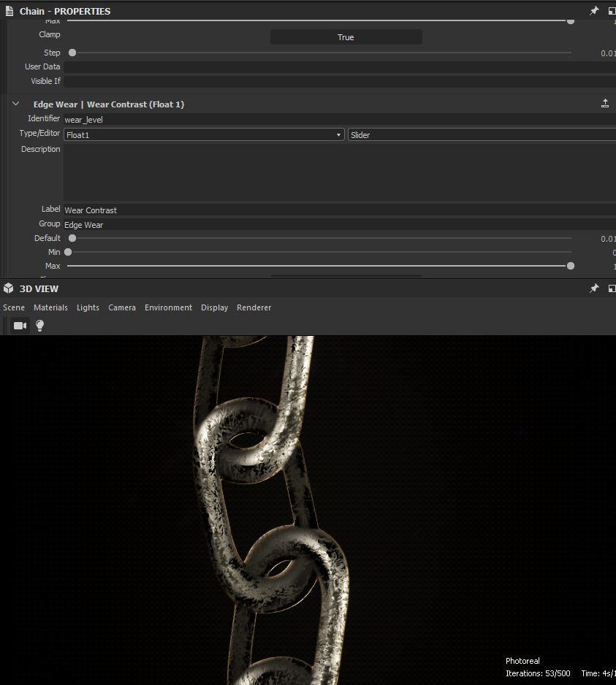616x685 pixels.
Task: Maximize the 3D View panel with the dock icon
Action: [x=612, y=288]
